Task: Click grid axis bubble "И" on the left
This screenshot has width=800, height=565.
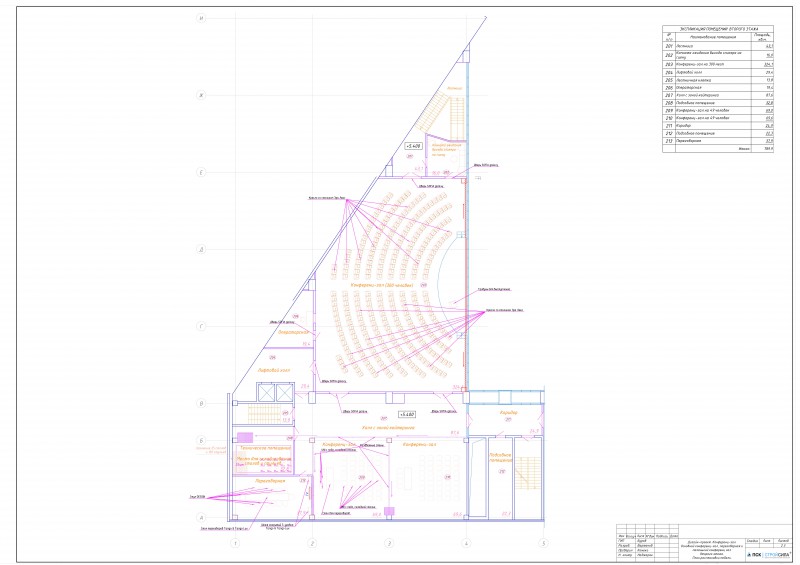Action: (x=201, y=18)
